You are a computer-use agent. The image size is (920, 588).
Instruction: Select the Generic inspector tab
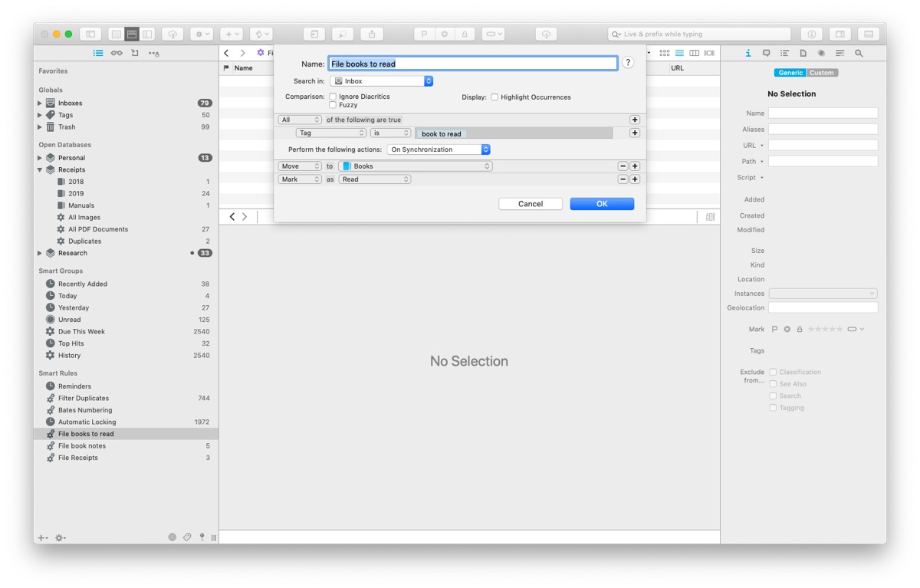(790, 73)
